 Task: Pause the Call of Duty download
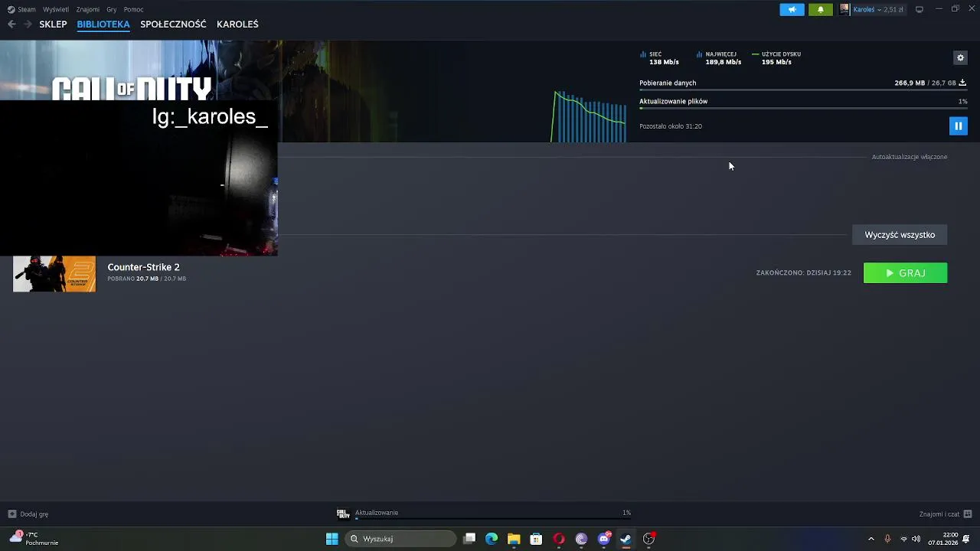coord(958,126)
